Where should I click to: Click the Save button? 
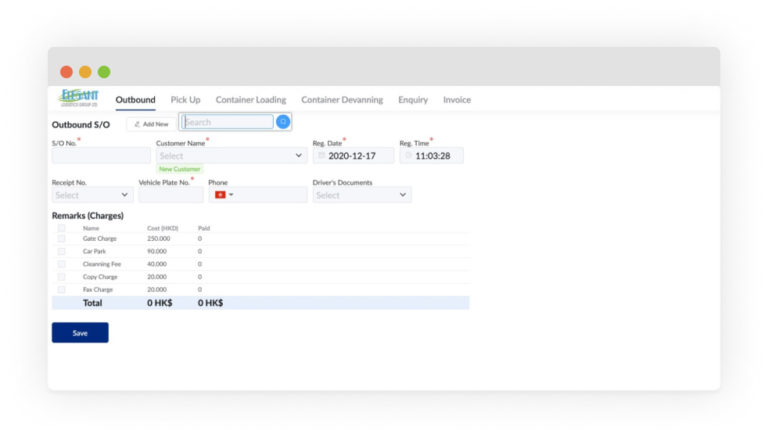tap(80, 333)
